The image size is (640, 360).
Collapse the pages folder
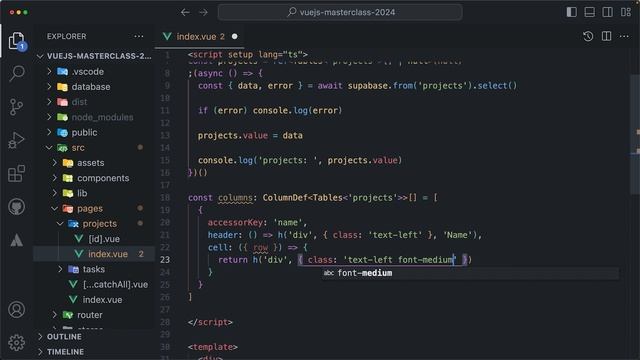[x=94, y=208]
